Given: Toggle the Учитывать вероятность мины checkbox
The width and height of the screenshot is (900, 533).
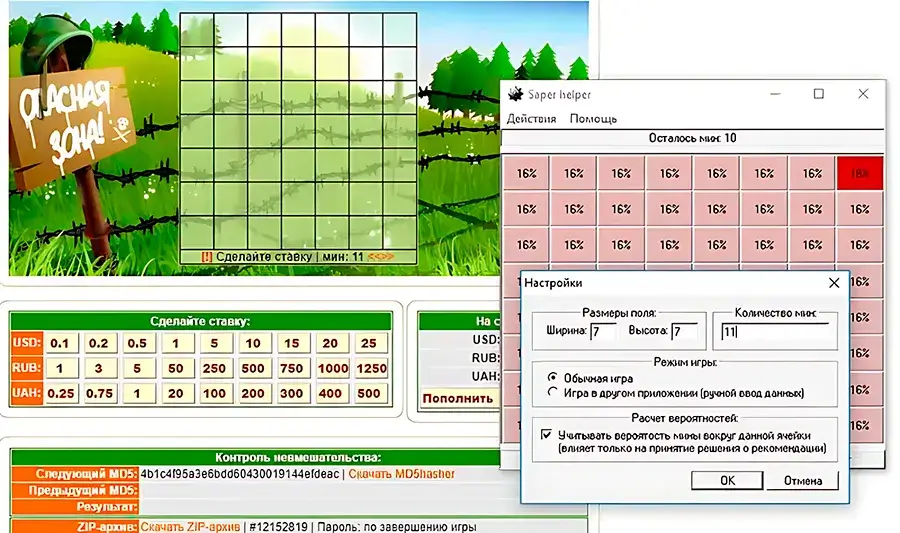Looking at the screenshot, I should (x=546, y=434).
